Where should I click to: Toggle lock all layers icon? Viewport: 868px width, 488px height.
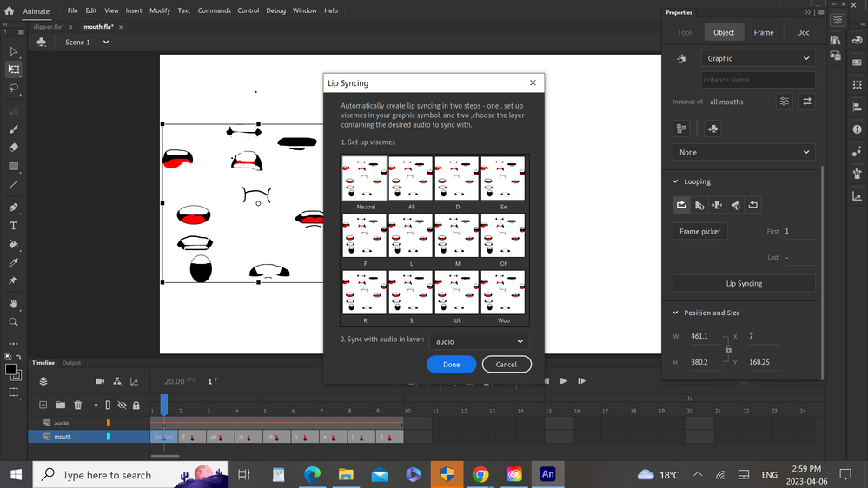click(136, 405)
